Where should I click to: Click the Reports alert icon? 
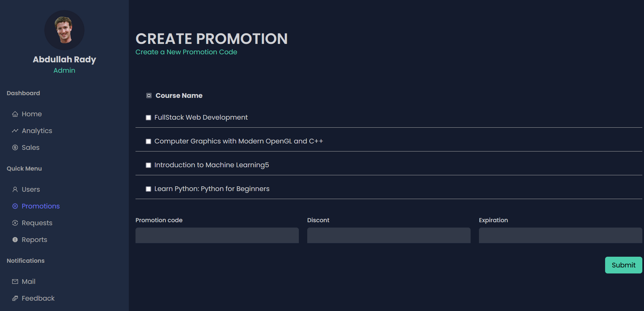15,240
